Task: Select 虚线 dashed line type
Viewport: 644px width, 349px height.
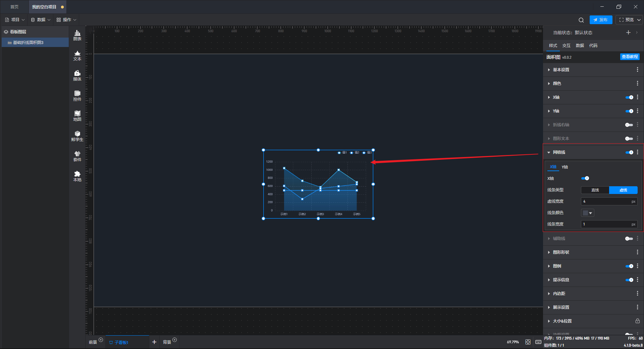Action: point(623,190)
